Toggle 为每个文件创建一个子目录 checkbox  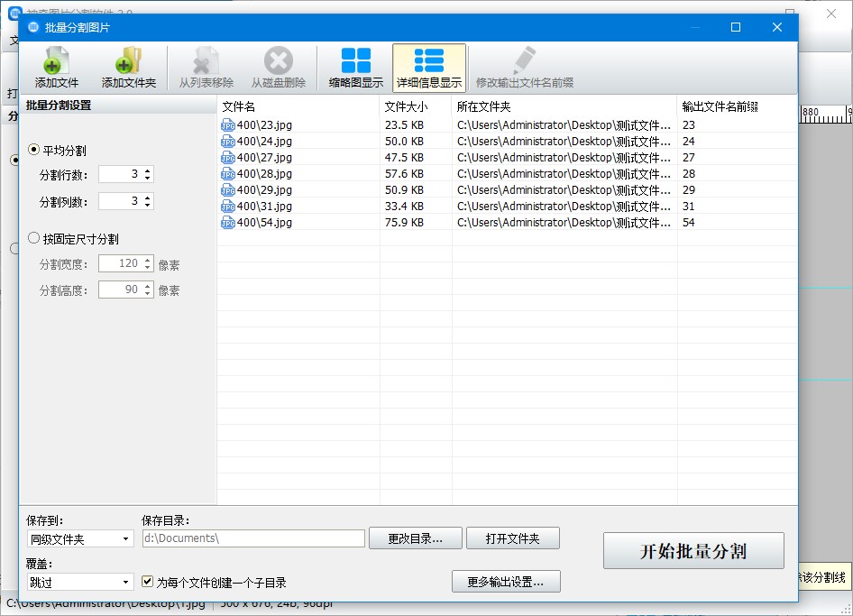point(149,583)
